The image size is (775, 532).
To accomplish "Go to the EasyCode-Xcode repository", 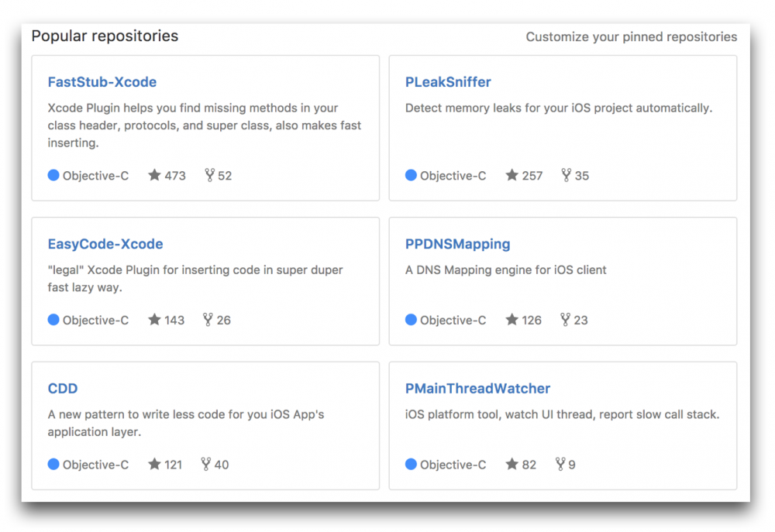I will tap(105, 244).
